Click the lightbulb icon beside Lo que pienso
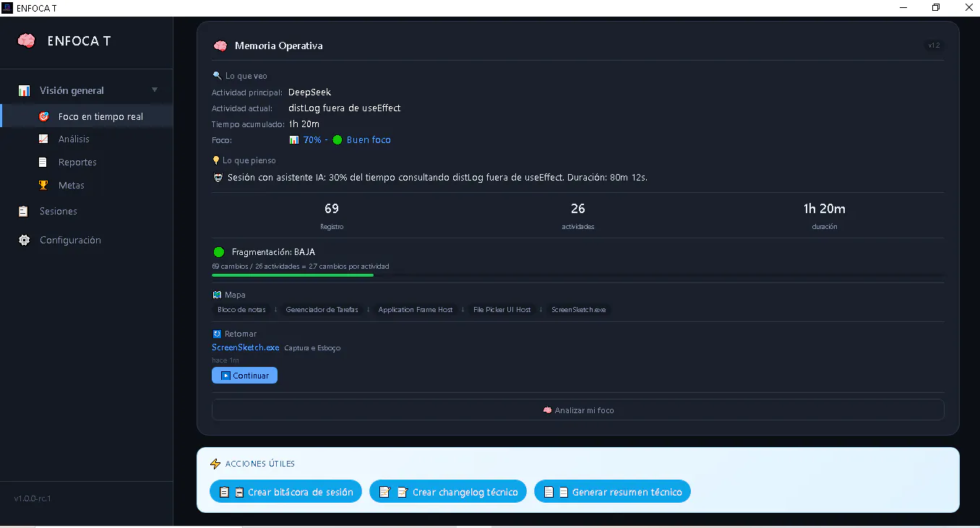The height and width of the screenshot is (528, 980). click(x=216, y=160)
